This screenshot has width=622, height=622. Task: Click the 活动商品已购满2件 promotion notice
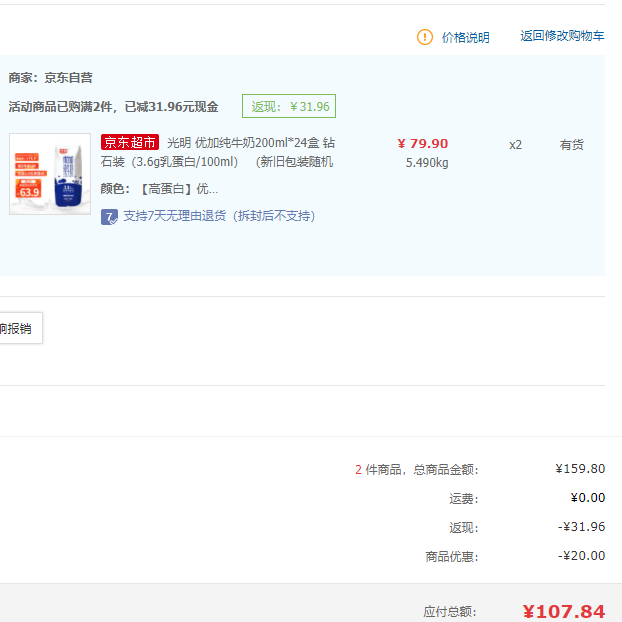(113, 106)
